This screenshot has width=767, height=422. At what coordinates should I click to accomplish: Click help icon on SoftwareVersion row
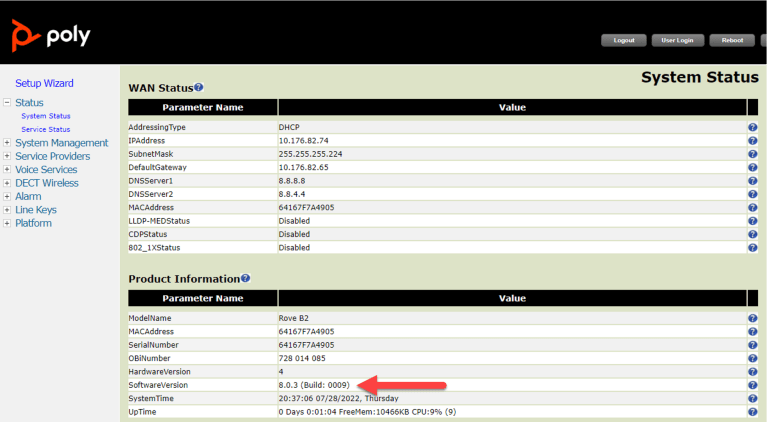(752, 385)
